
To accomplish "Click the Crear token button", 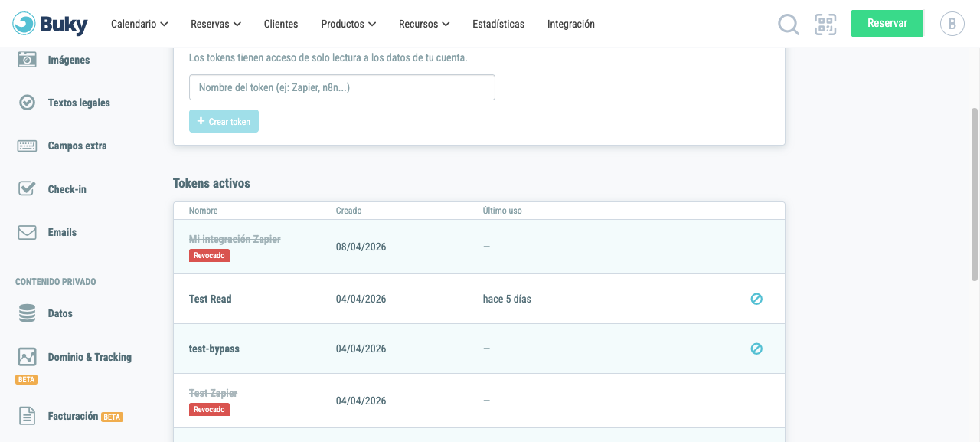I will pos(224,121).
